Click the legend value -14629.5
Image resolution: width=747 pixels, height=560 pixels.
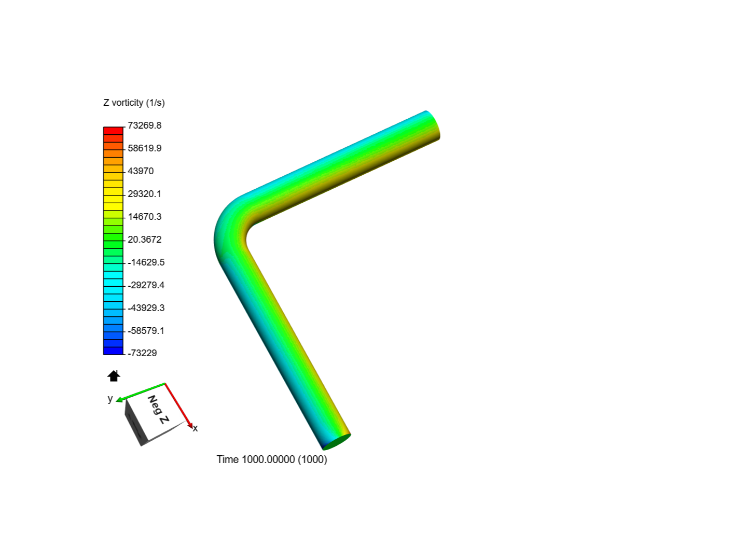[x=146, y=262]
